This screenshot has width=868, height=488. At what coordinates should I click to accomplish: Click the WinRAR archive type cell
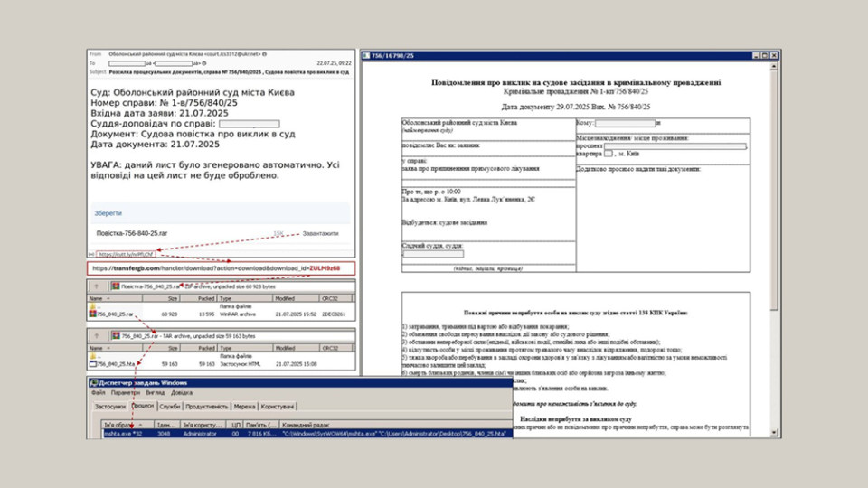pos(238,314)
